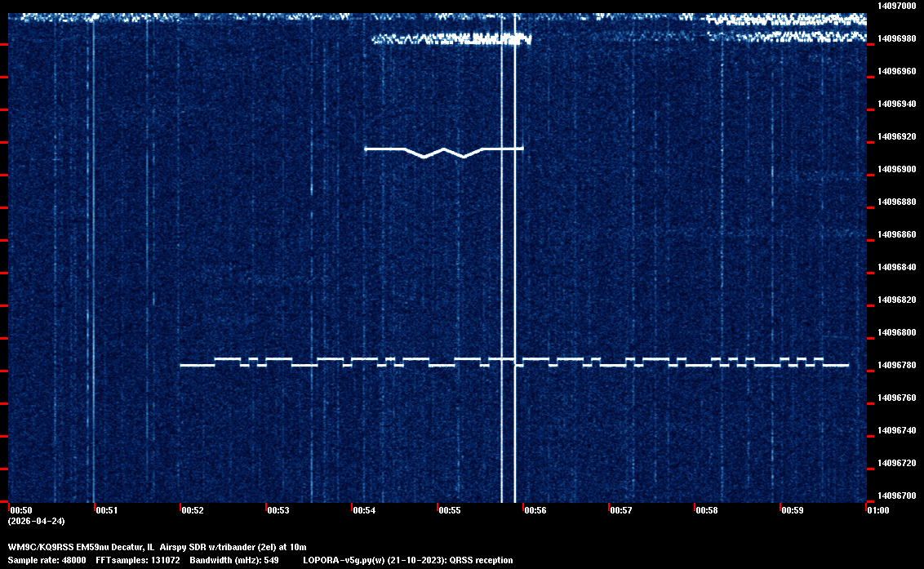
Task: Select the 01:00 end time label
Action: [878, 510]
